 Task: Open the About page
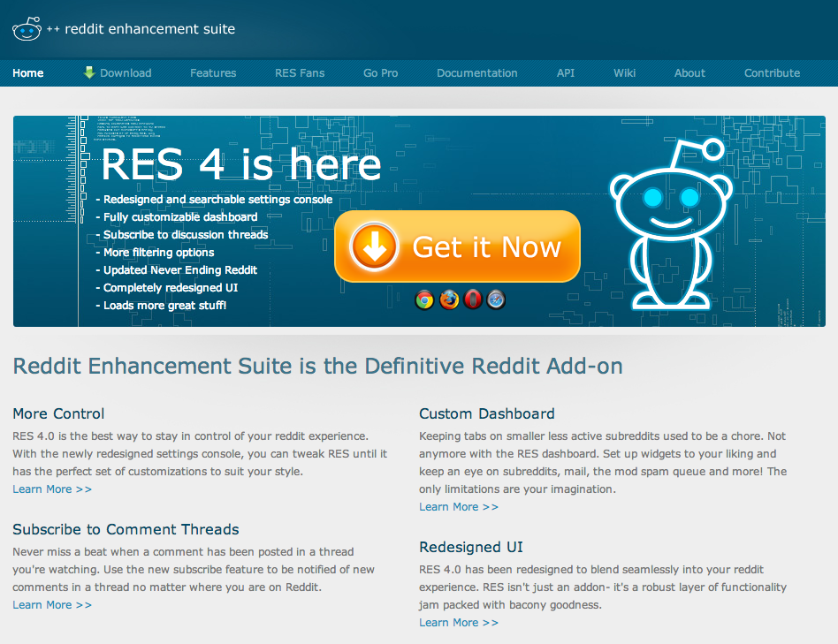coord(689,73)
